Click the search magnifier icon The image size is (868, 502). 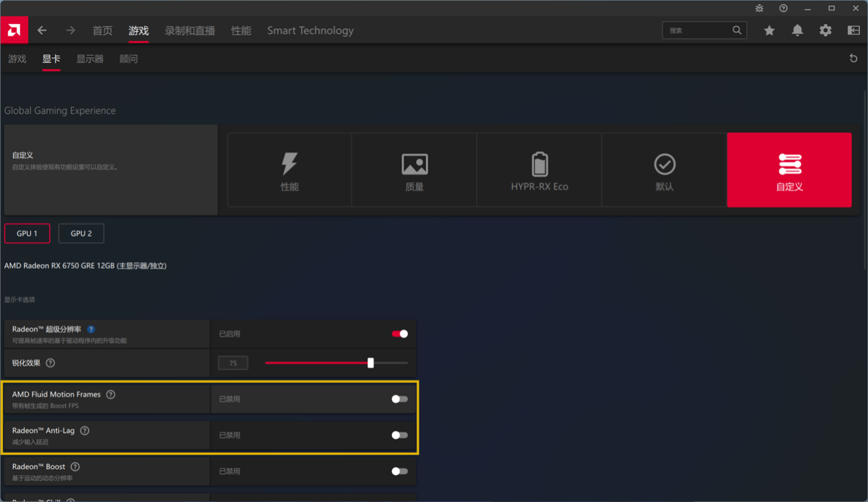point(737,30)
